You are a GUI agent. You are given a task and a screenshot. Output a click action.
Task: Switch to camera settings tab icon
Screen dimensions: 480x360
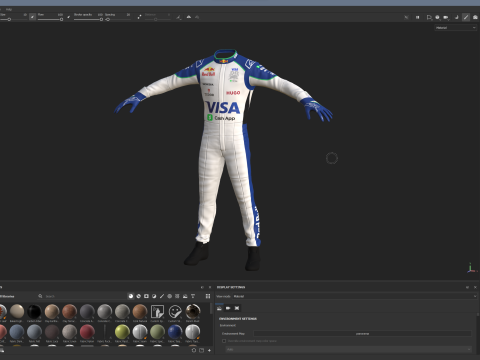(x=228, y=308)
